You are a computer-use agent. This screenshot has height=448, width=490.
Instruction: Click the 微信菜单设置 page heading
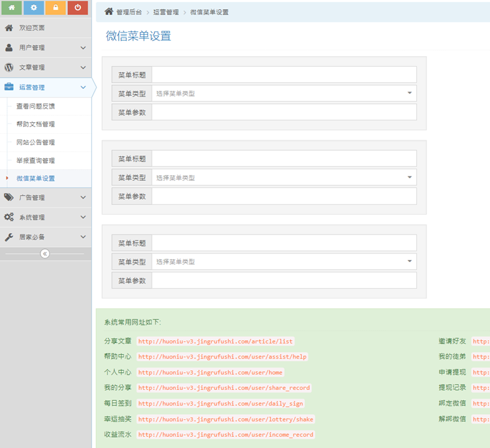click(x=139, y=36)
